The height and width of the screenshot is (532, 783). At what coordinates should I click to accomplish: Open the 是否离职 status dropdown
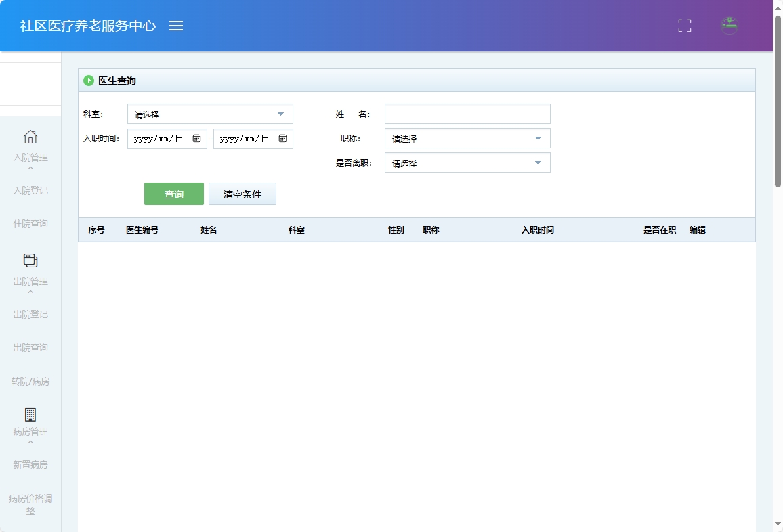(467, 162)
